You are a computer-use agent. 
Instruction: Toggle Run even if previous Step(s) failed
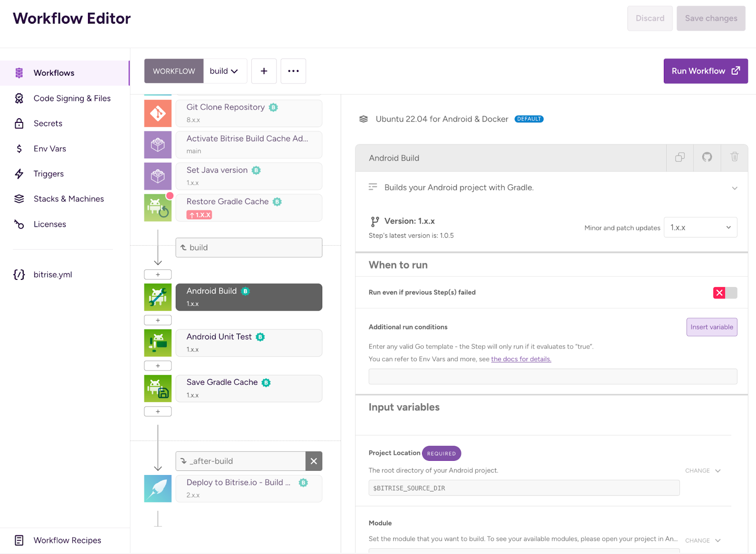(x=725, y=293)
